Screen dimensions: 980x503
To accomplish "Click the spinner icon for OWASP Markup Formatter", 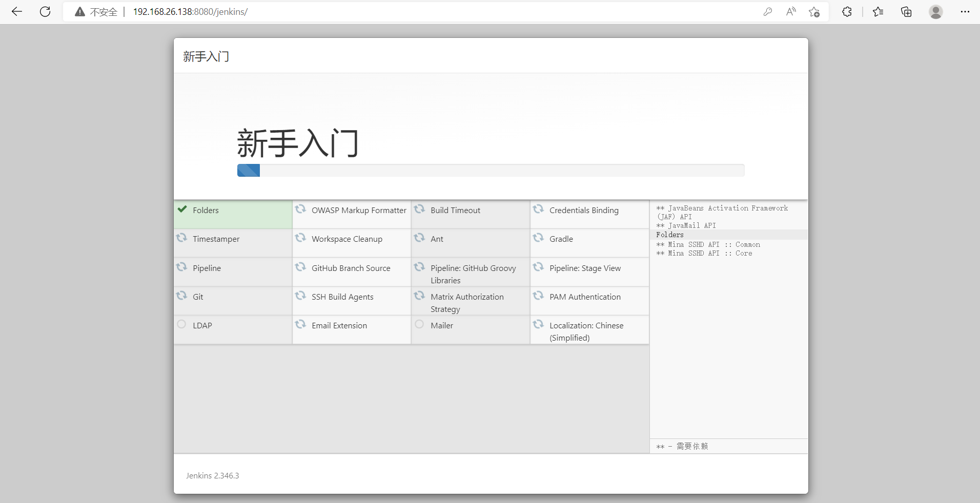I will click(300, 209).
